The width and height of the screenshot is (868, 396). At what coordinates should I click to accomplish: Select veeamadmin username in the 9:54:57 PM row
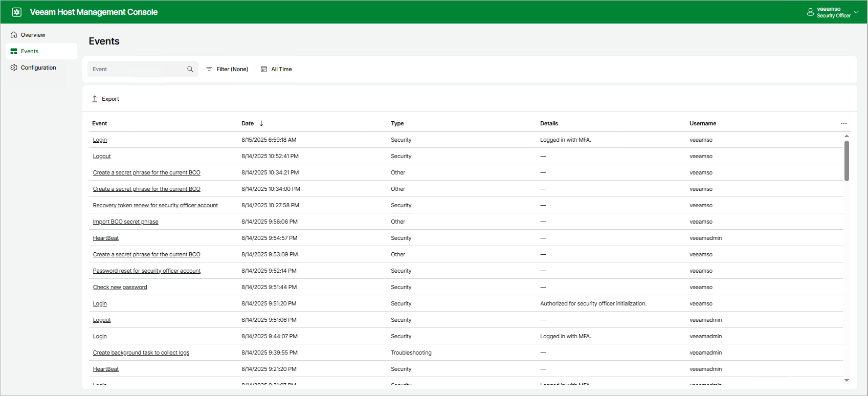[x=706, y=238]
